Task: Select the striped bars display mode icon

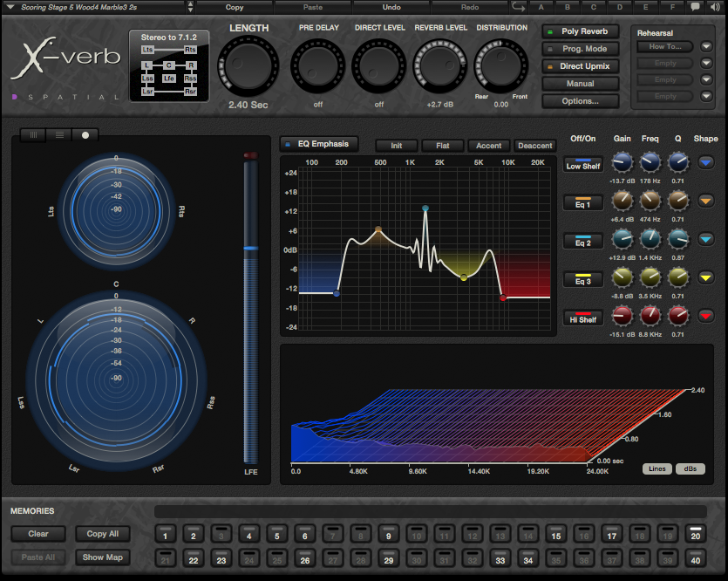Action: 34,135
